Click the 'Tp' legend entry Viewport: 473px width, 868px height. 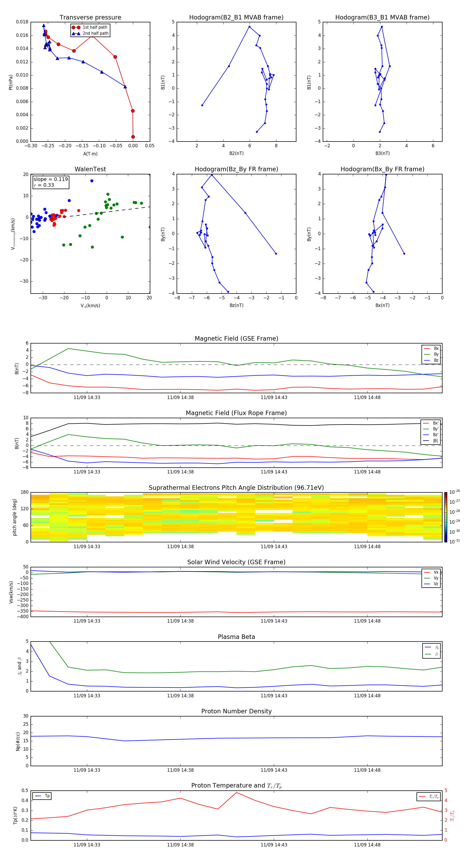coord(42,796)
